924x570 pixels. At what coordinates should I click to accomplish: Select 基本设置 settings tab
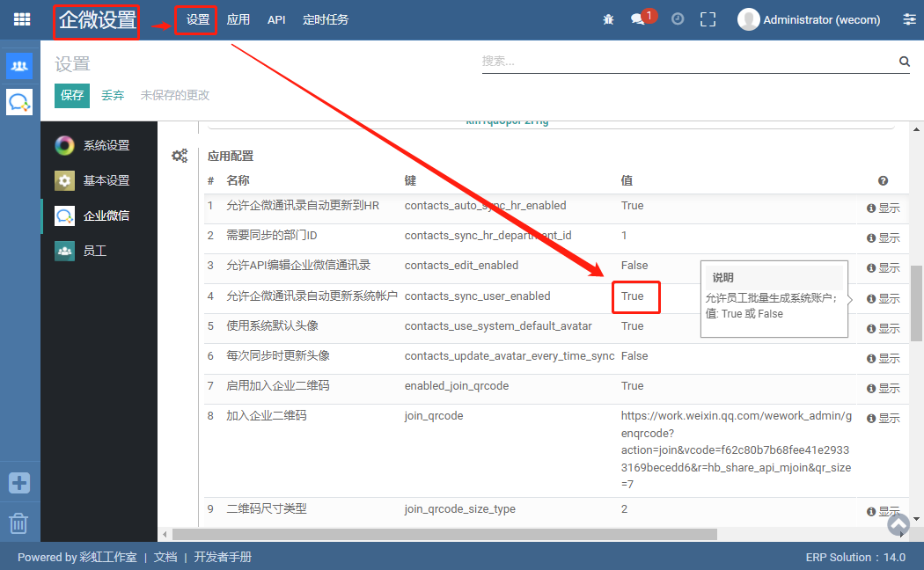click(99, 180)
